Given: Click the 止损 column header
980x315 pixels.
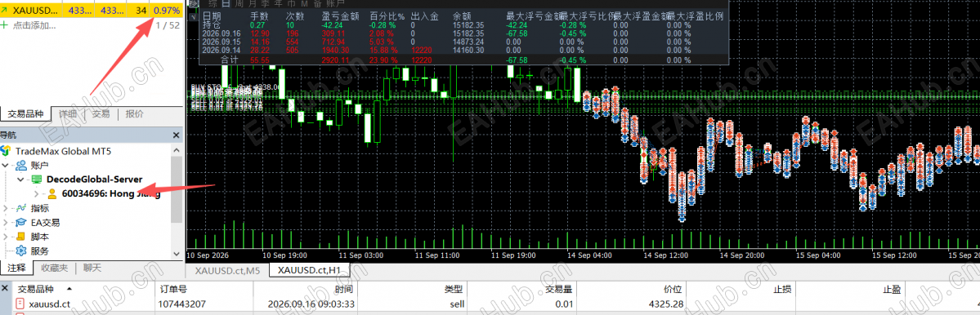Looking at the screenshot, I should tap(741, 290).
